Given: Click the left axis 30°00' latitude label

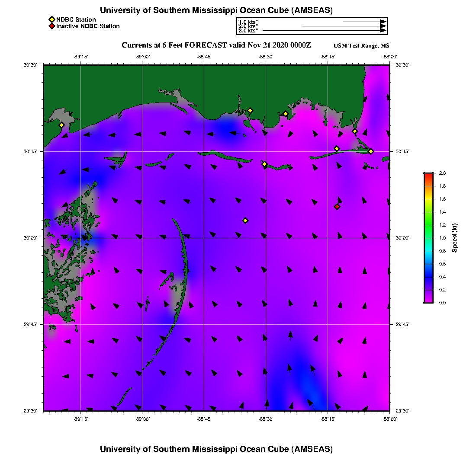Looking at the screenshot, I should pos(30,238).
